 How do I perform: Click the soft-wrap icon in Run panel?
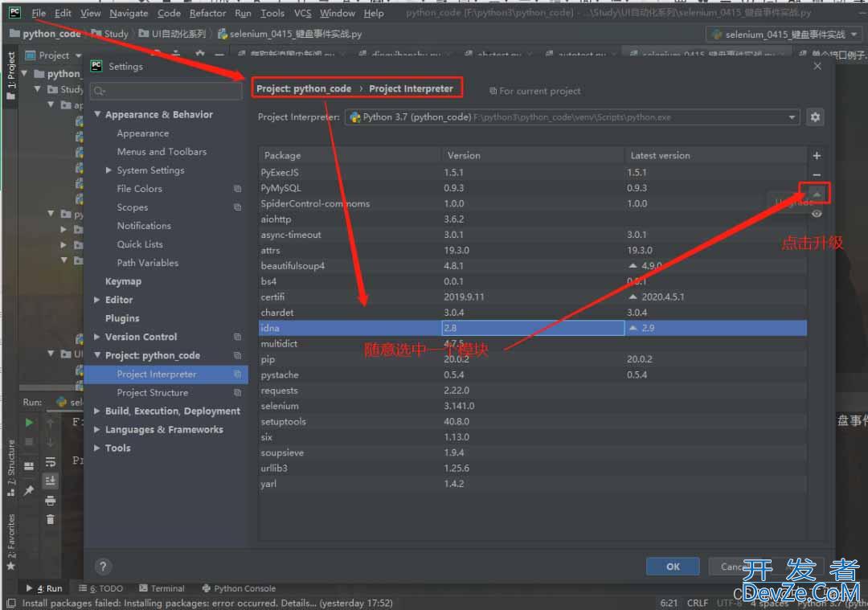point(51,461)
